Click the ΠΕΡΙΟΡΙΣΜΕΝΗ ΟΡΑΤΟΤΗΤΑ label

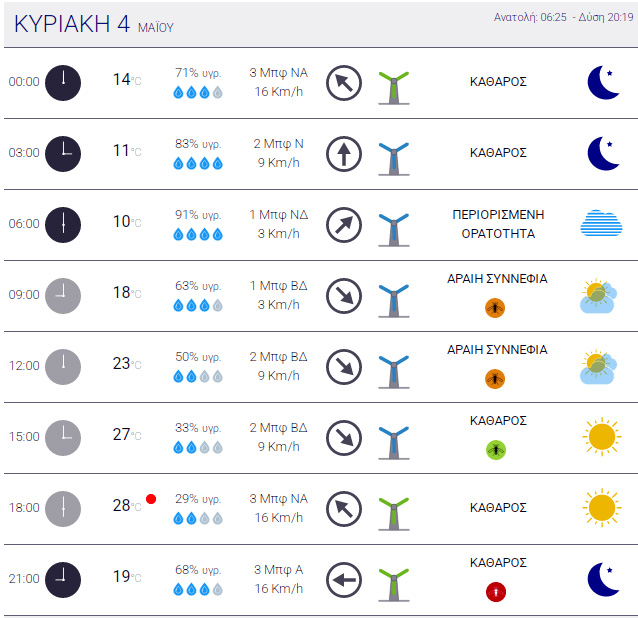tap(498, 224)
